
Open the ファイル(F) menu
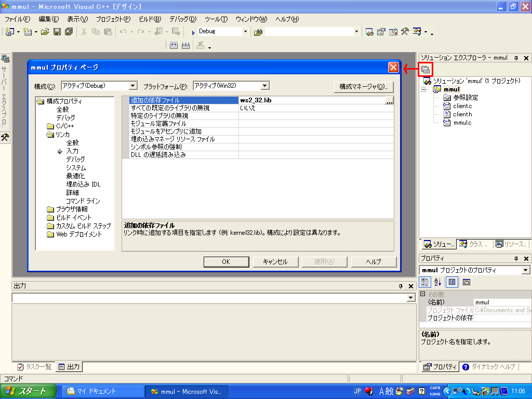coord(17,19)
